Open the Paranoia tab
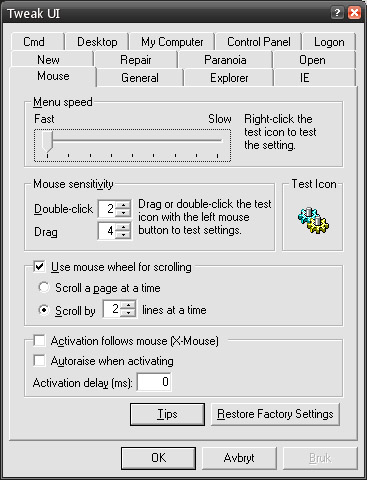This screenshot has height=480, width=367. point(225,60)
